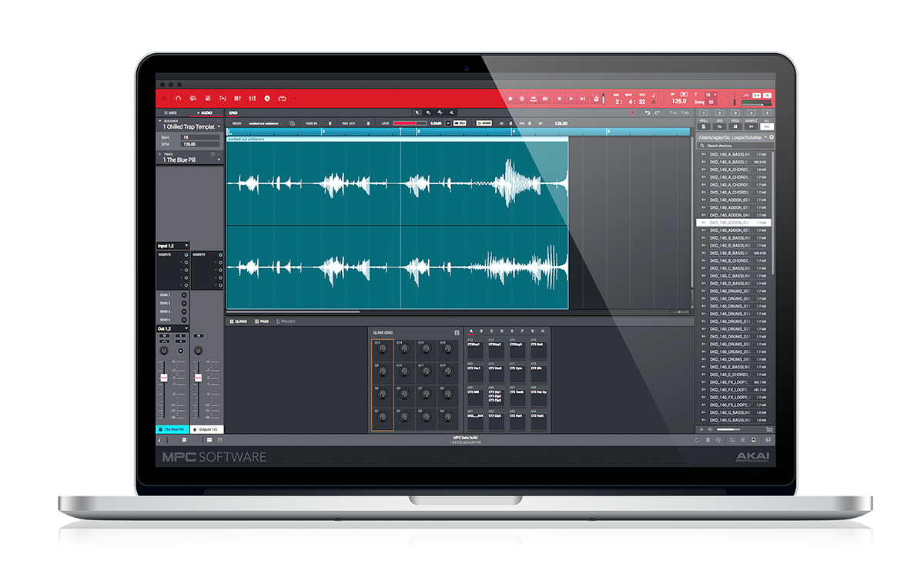This screenshot has height=578, width=924.
Task: Open the looper icon in toolbar
Action: tap(282, 99)
